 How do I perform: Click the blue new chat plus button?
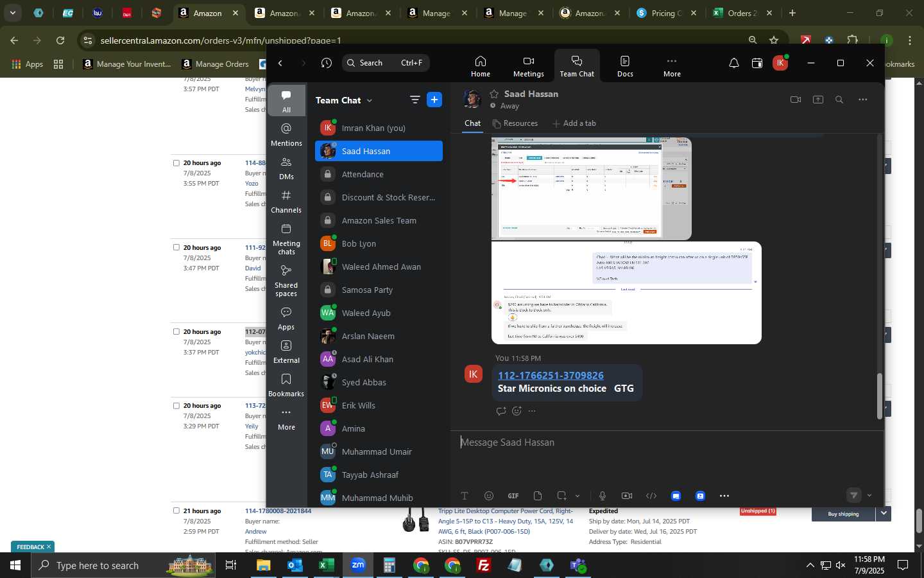tap(434, 100)
